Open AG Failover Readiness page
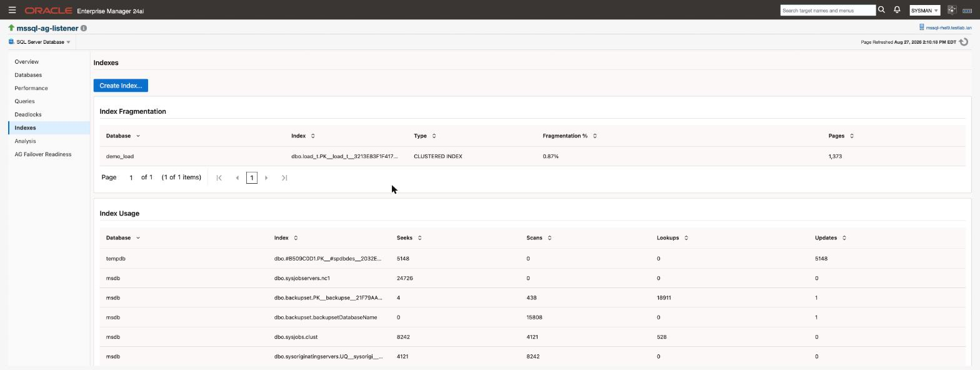This screenshot has width=980, height=370. pyautogui.click(x=43, y=154)
